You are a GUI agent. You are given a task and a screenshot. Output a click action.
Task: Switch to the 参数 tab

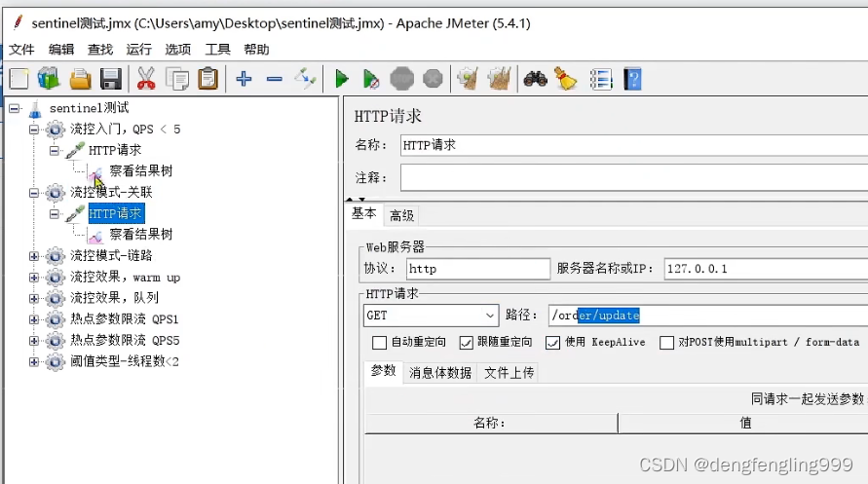(383, 371)
